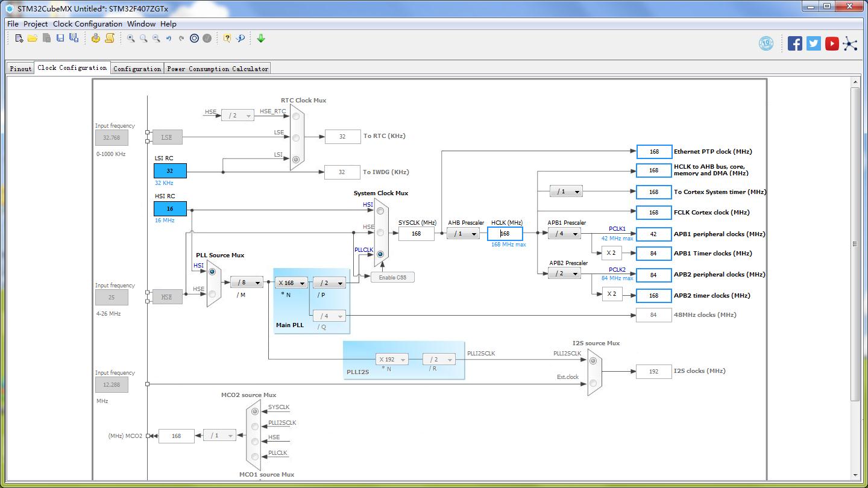Screen dimensions: 868x488
Task: Open a project with the folder icon
Action: (x=33, y=39)
